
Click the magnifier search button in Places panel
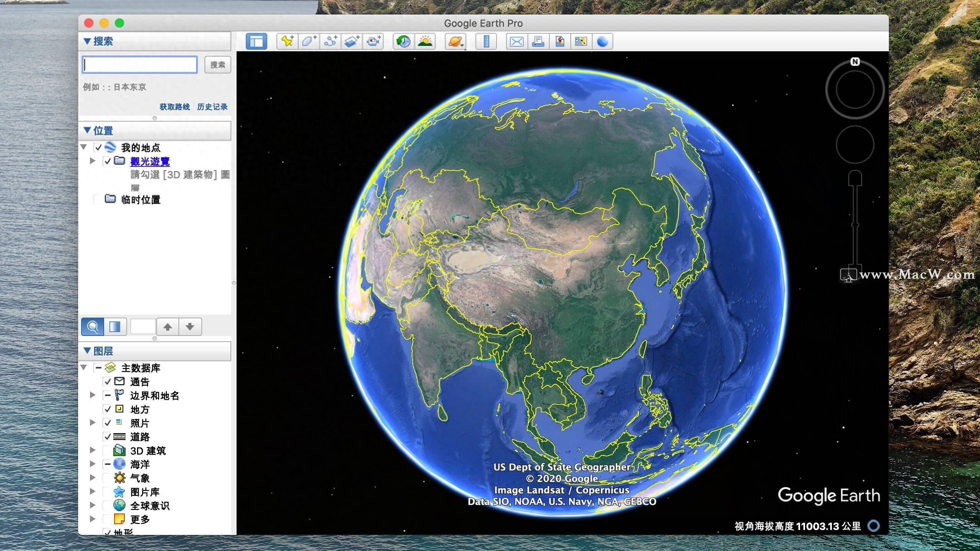click(x=93, y=327)
